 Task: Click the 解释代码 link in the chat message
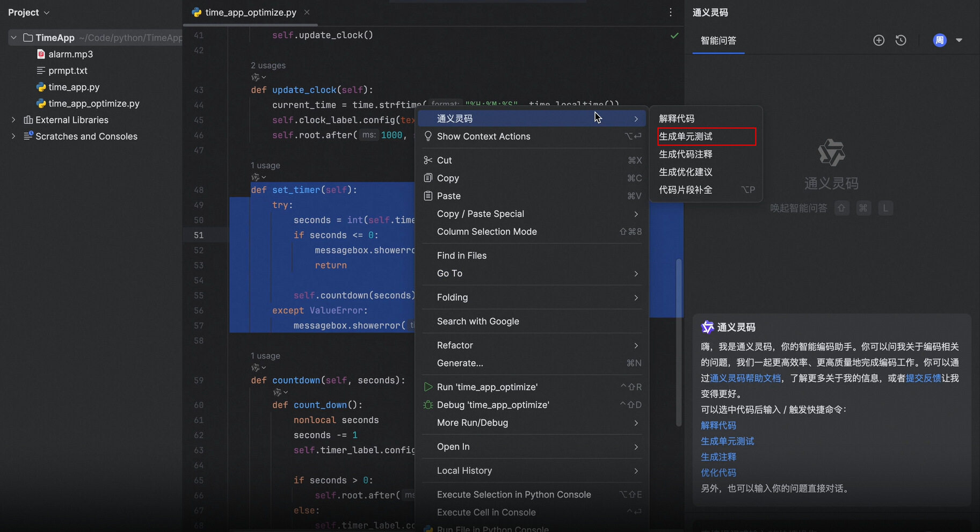[x=718, y=425]
